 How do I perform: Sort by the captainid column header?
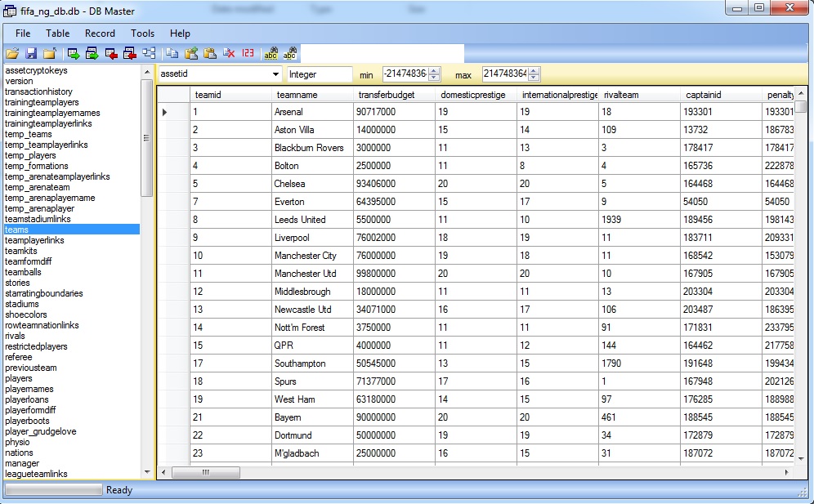721,95
